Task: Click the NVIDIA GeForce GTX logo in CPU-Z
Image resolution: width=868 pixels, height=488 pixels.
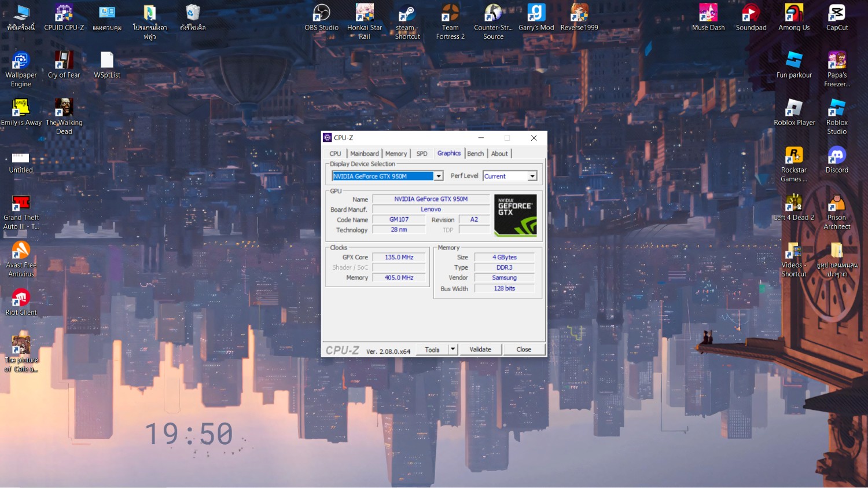Action: (516, 215)
